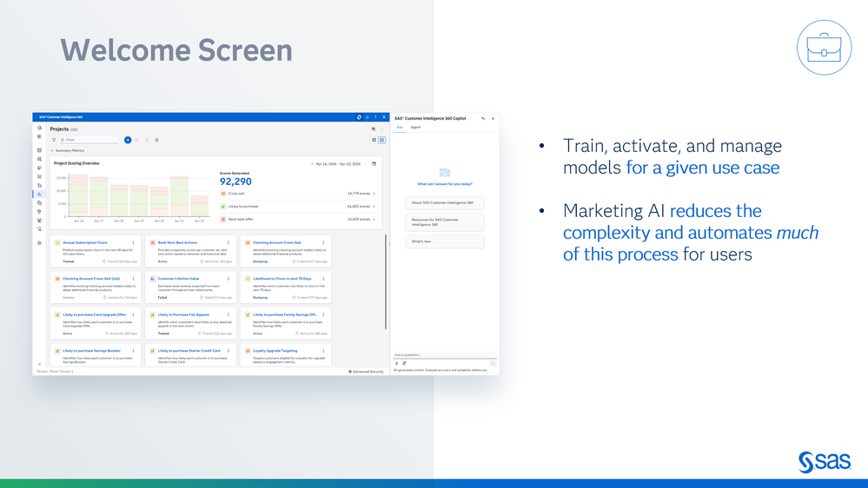Click the What's new suggestion
The image size is (868, 488).
[x=445, y=241]
